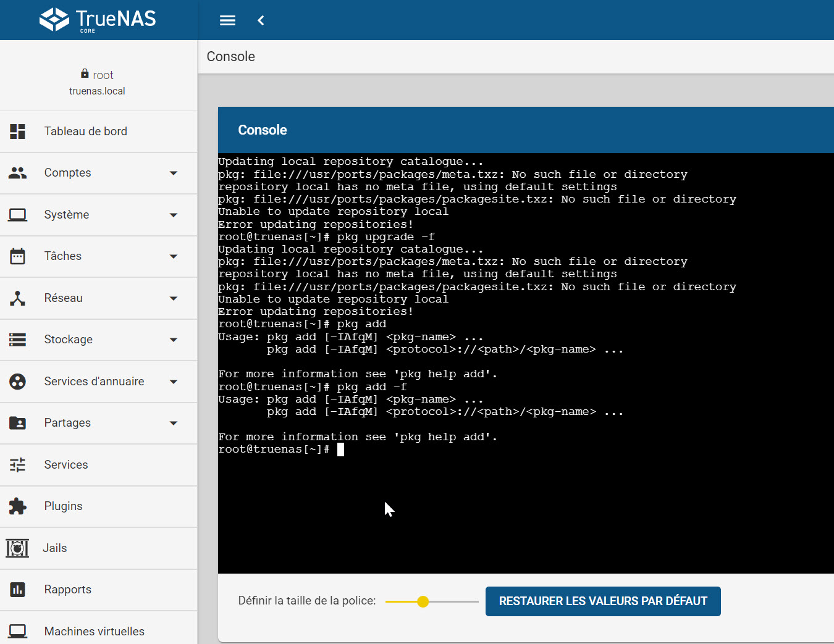834x644 pixels.
Task: Open the Tâches menu item
Action: point(63,256)
